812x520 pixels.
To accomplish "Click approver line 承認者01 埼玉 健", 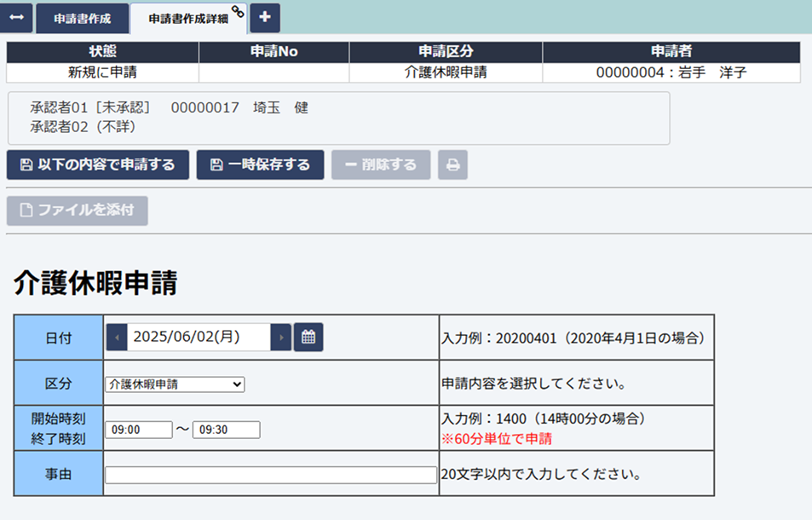I will 169,108.
